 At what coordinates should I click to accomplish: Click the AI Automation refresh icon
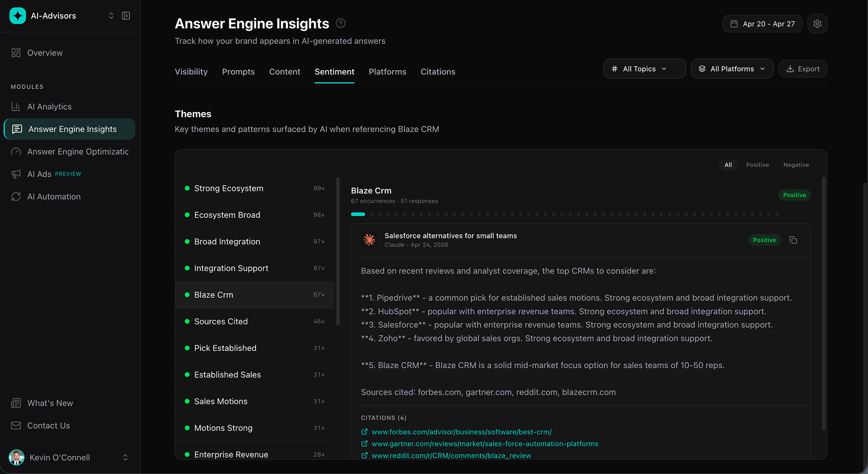(16, 196)
